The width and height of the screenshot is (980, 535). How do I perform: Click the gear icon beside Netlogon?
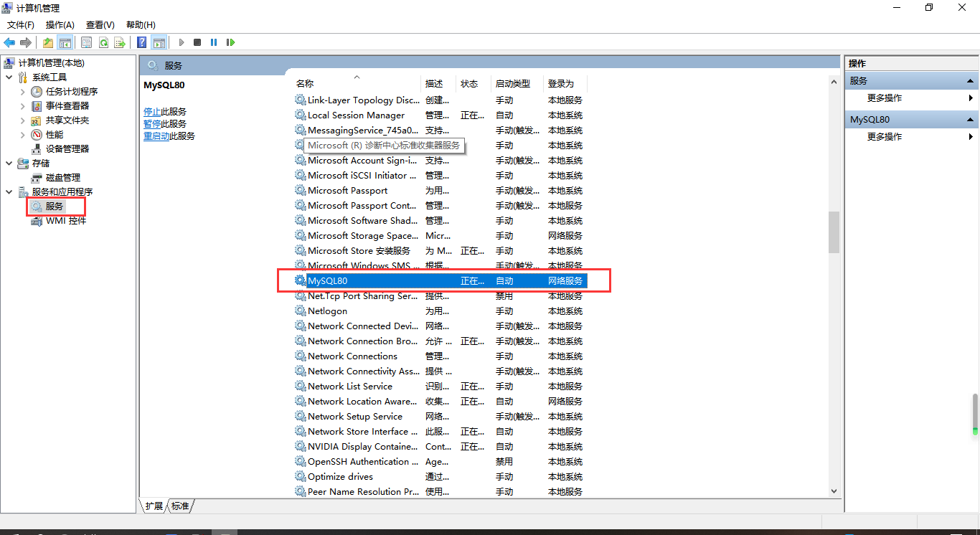(300, 311)
